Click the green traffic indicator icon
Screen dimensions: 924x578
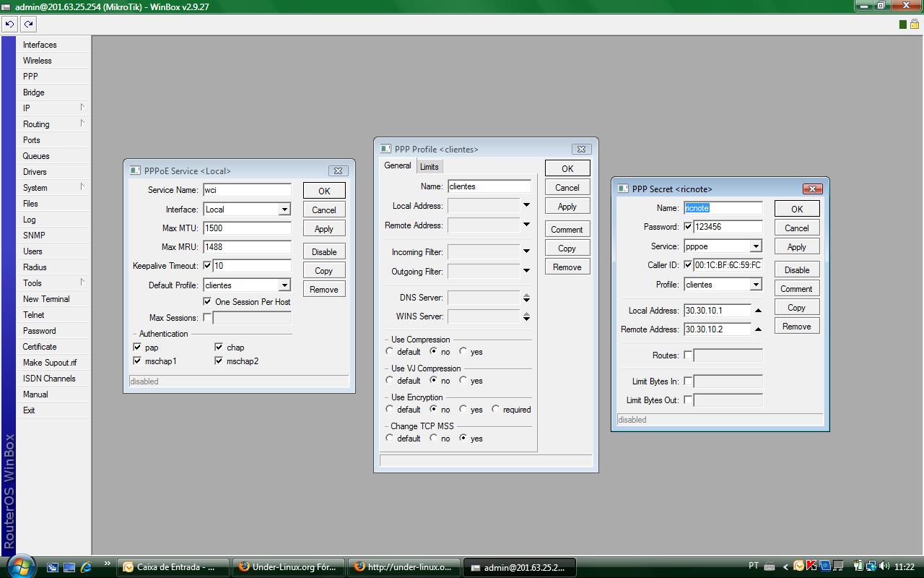point(903,25)
